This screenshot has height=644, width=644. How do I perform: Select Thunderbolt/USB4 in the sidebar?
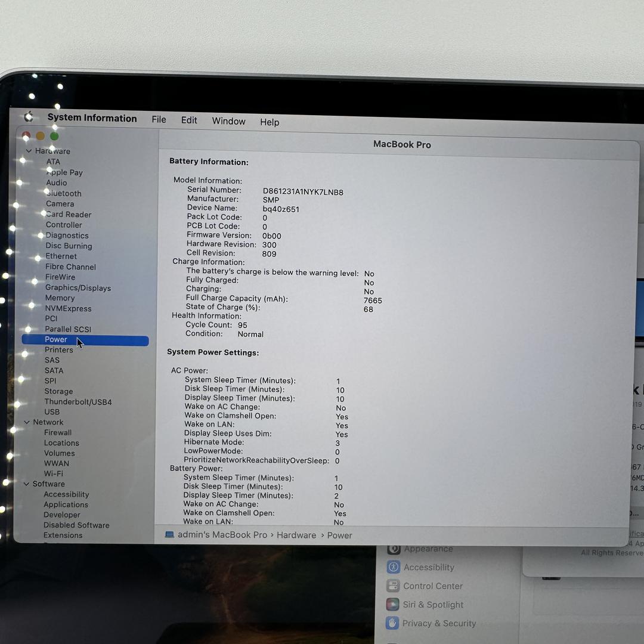pos(78,402)
